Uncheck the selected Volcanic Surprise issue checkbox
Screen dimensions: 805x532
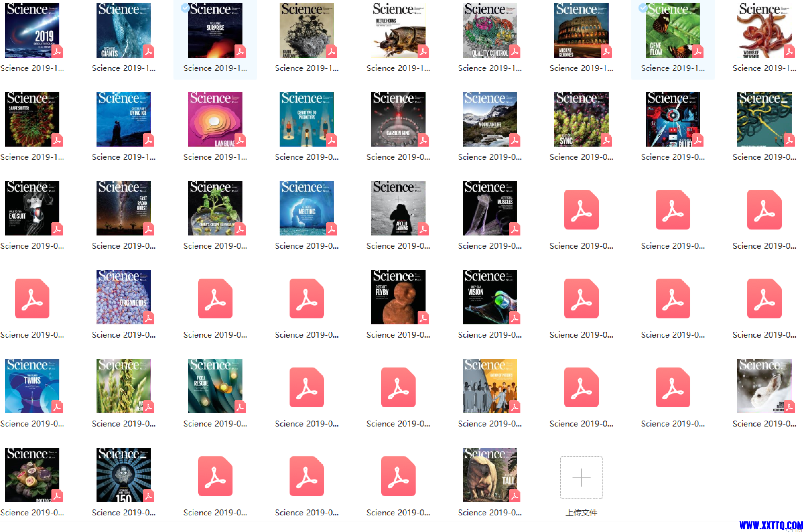tap(185, 8)
